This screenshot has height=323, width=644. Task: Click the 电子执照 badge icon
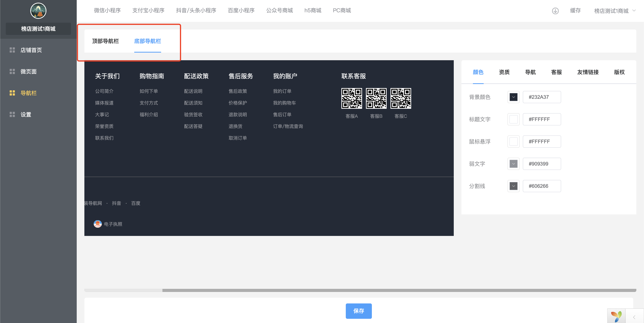[x=97, y=224]
